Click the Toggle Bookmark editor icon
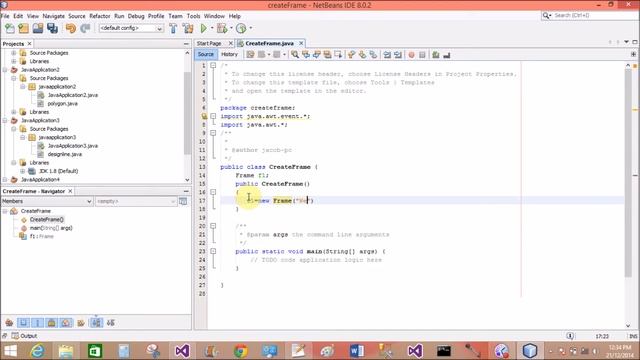The width and height of the screenshot is (640, 360). 373,55
